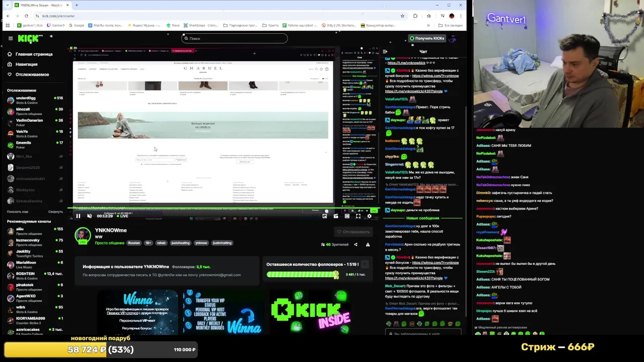Open VadimDanerian channel in sidebar
Image resolution: width=644 pixels, height=362 pixels.
point(34,122)
